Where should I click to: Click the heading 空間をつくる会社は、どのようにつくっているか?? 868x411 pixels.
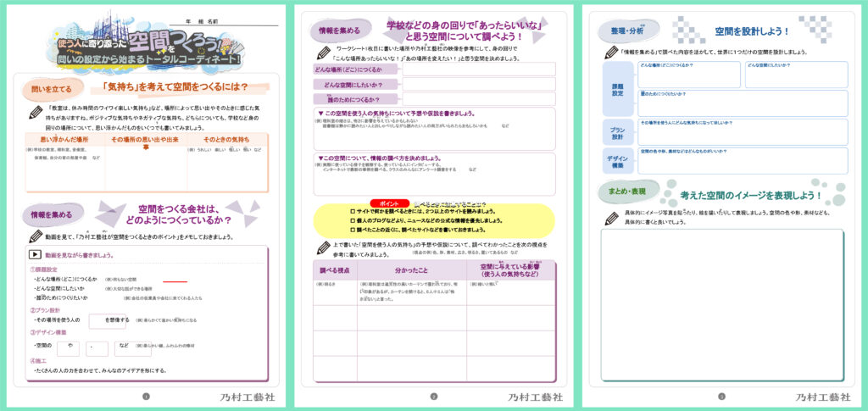(x=180, y=214)
